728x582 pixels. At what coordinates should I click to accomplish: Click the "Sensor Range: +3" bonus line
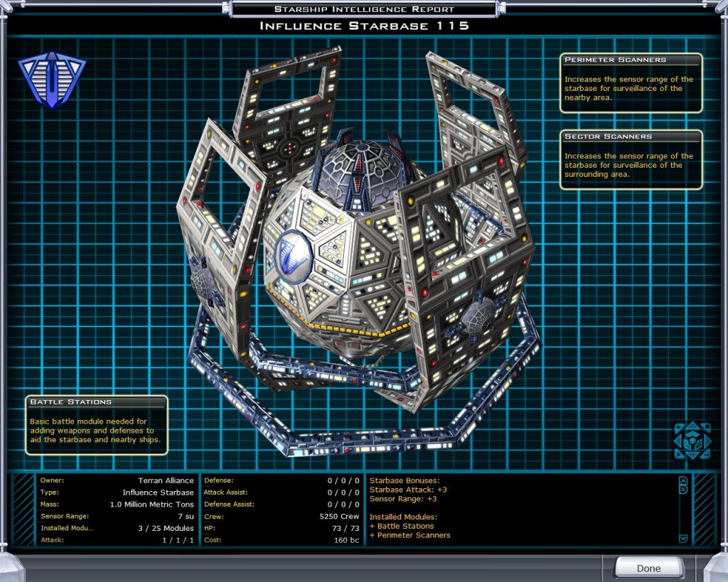403,499
